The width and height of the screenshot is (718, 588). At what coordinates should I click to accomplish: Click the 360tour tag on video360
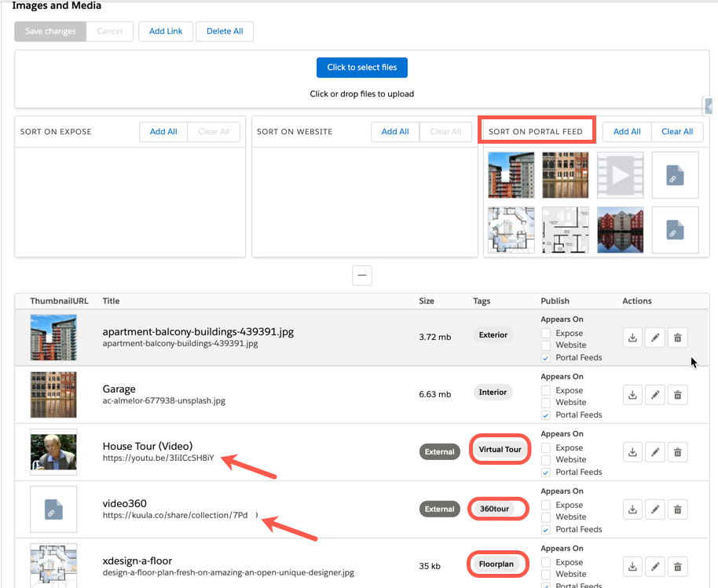(x=495, y=509)
